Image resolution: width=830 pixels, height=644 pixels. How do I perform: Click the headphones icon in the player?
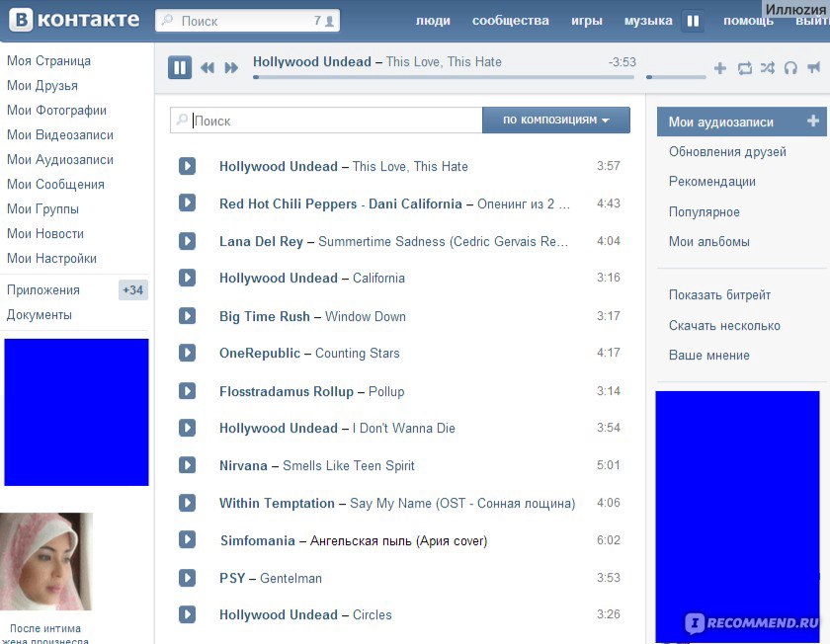(x=790, y=68)
